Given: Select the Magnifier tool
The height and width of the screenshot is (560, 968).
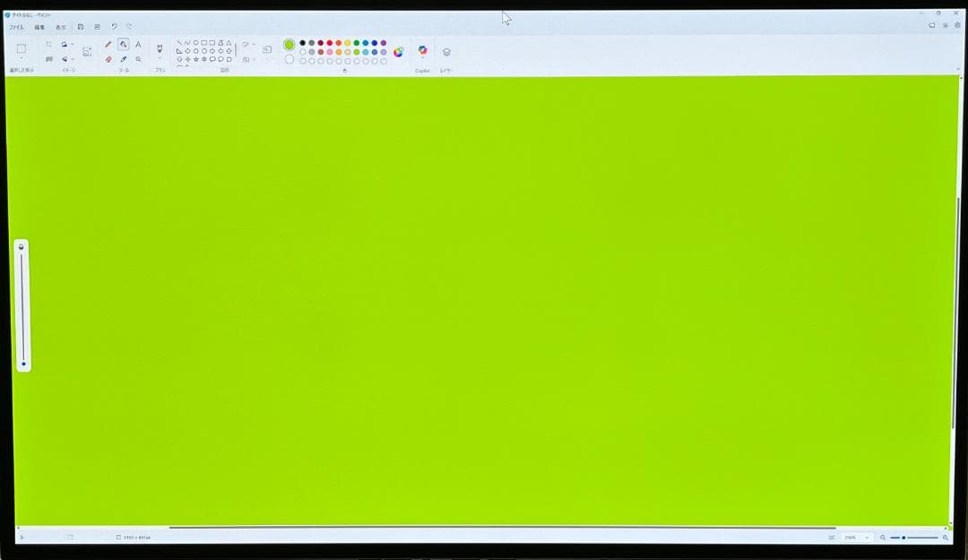Looking at the screenshot, I should [138, 59].
